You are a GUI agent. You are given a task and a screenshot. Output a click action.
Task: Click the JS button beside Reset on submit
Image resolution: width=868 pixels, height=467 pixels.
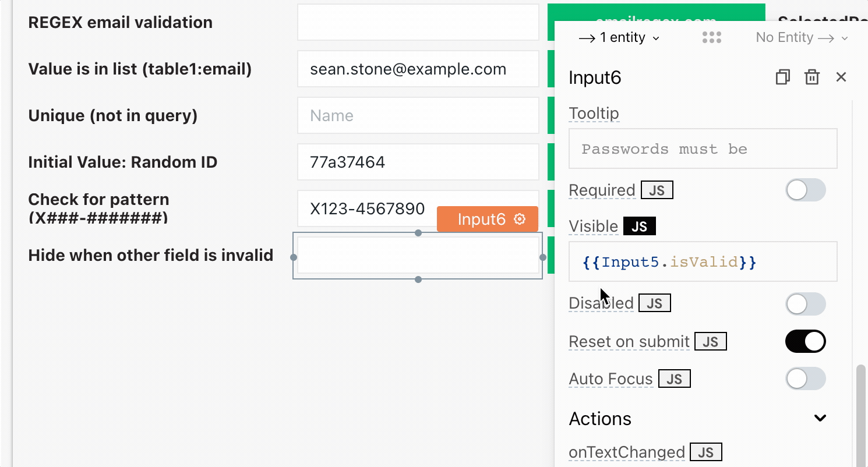(x=710, y=342)
